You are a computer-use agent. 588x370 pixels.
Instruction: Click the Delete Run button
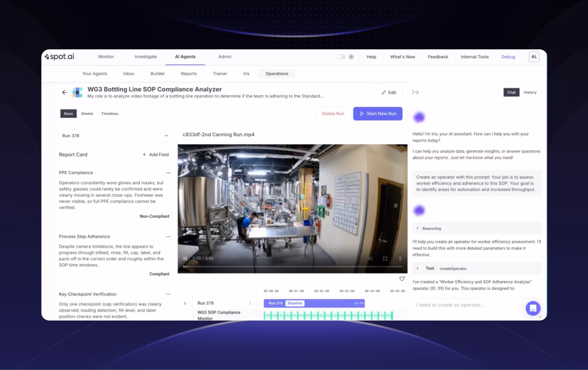click(x=333, y=114)
